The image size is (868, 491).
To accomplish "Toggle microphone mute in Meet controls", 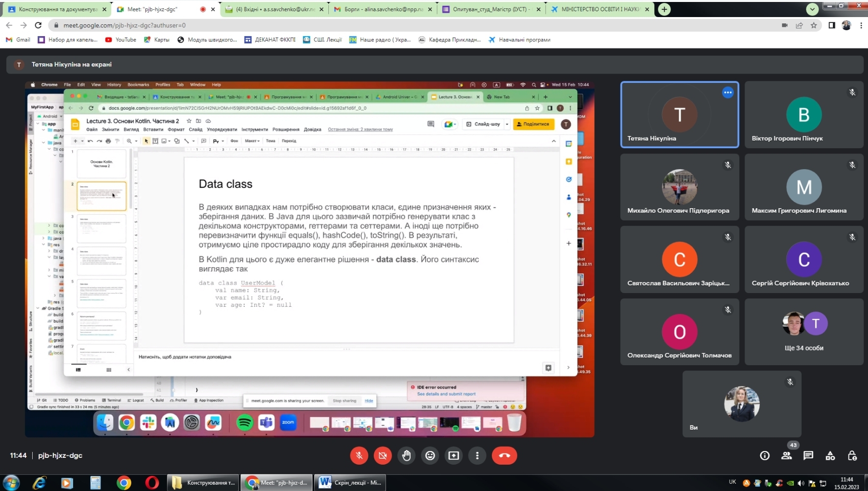I will [x=359, y=455].
